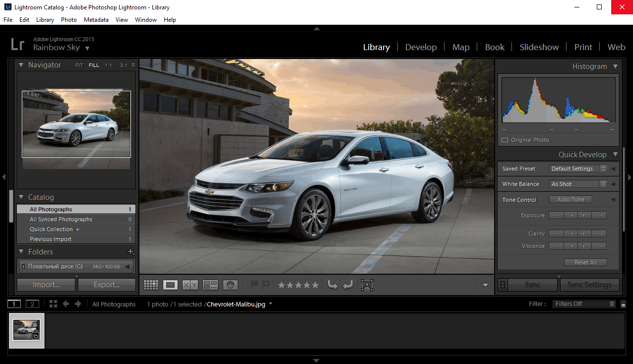The image size is (633, 364).
Task: Set flag as Pick icon
Action: pos(254,285)
